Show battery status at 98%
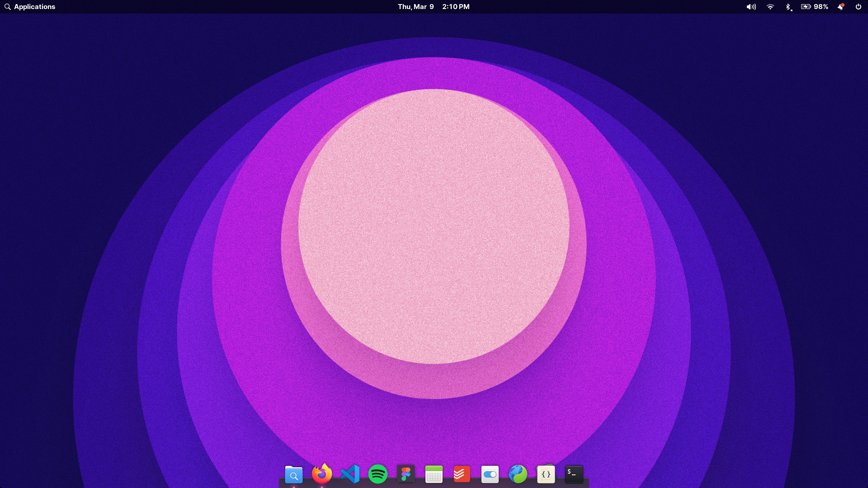 [x=815, y=7]
